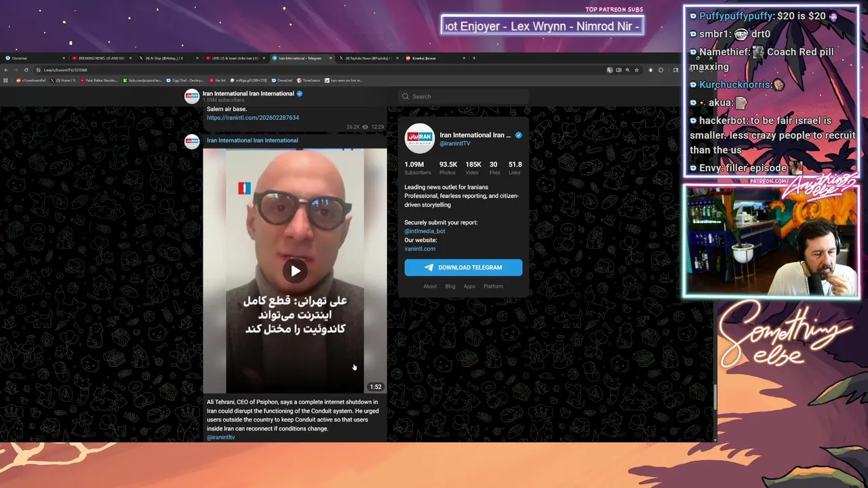Open the r/LivestreamFail bookmark
Viewport: 868px width, 488px height.
pos(31,80)
